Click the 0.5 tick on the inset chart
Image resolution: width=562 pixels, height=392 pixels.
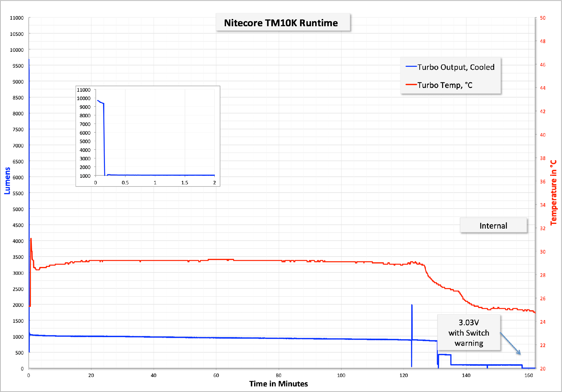click(x=125, y=182)
